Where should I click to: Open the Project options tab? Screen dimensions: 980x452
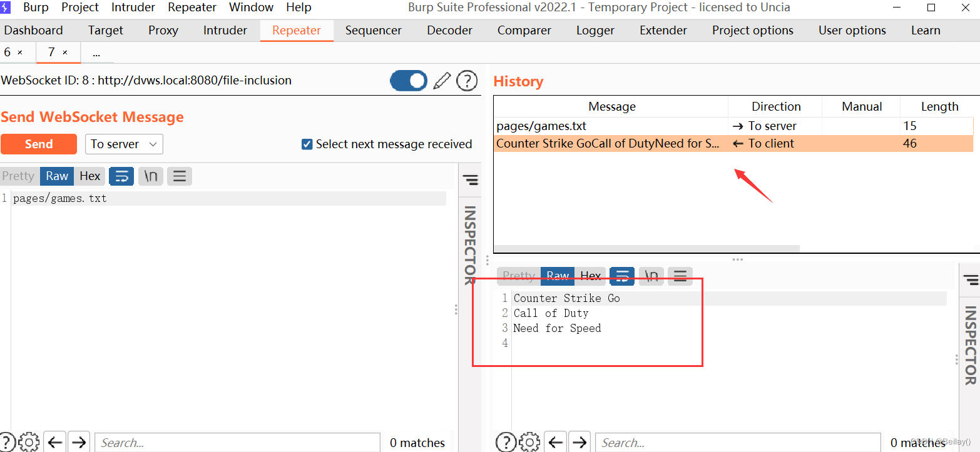click(x=753, y=31)
